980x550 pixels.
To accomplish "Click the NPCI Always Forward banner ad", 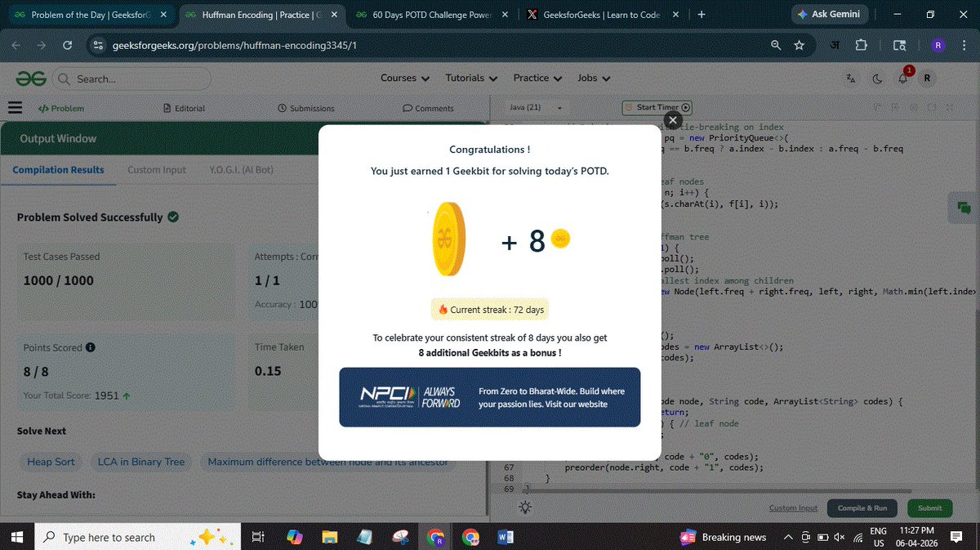I will pyautogui.click(x=489, y=397).
